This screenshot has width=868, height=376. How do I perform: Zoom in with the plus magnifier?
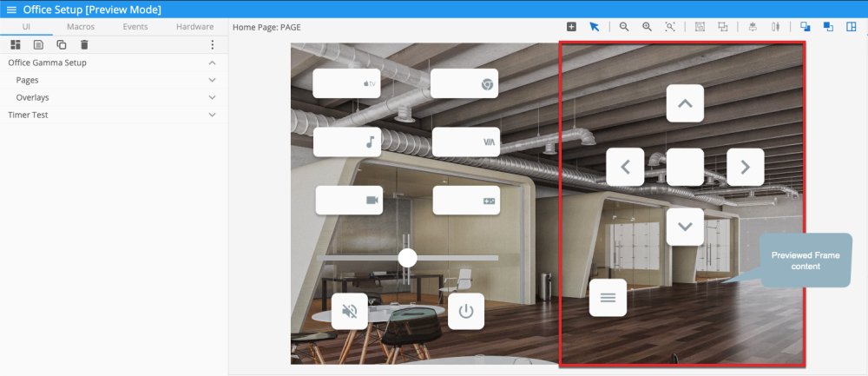(x=647, y=27)
